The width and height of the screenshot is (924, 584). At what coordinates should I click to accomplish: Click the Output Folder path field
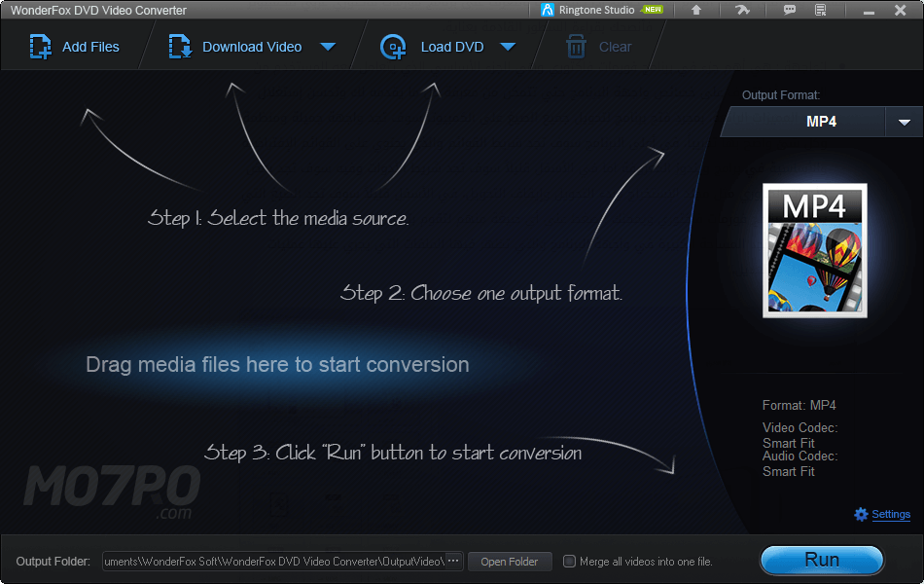pos(272,562)
